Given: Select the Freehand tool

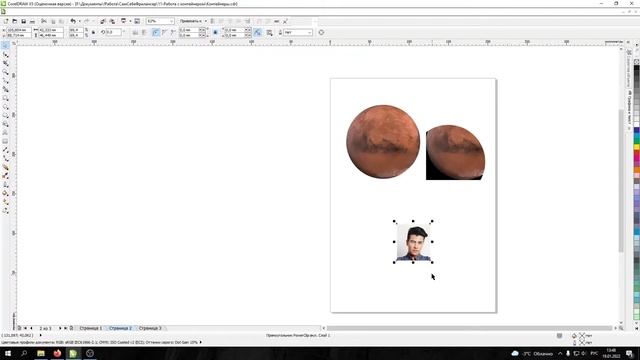Looking at the screenshot, I should 5,81.
